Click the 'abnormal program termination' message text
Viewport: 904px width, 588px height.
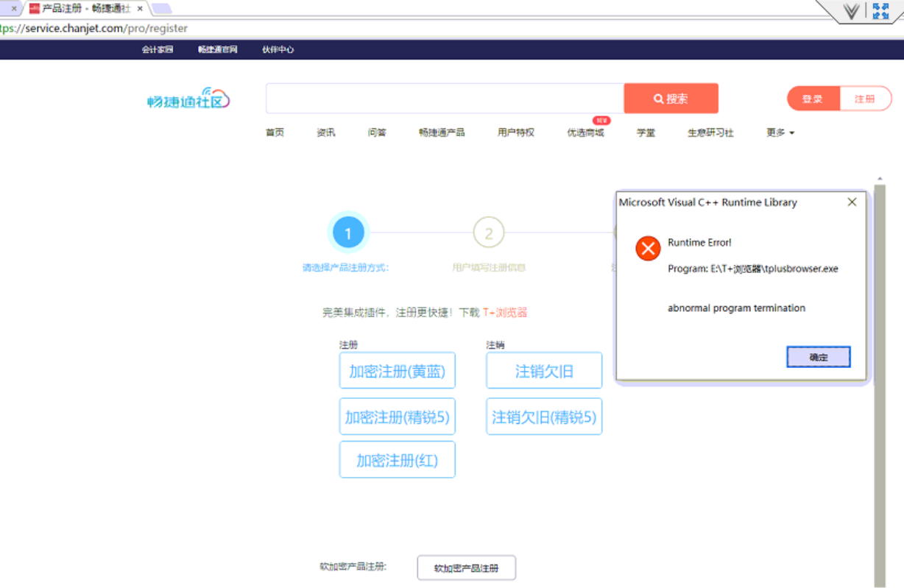[736, 308]
